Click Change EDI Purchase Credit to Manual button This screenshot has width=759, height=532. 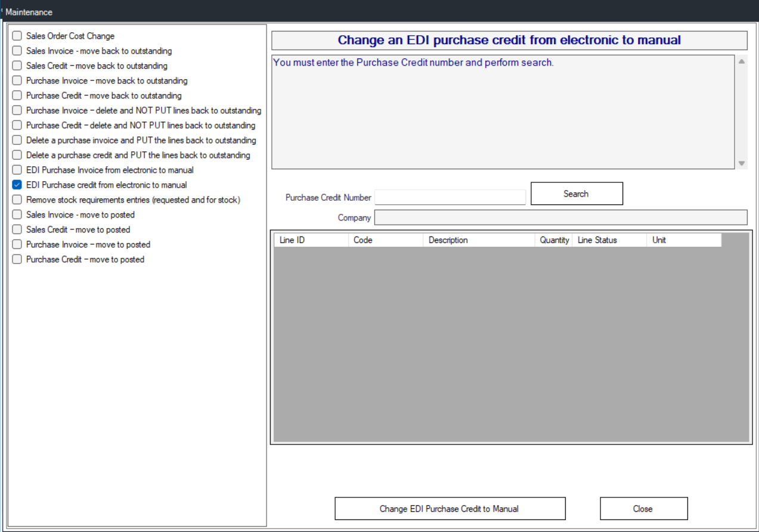click(450, 509)
